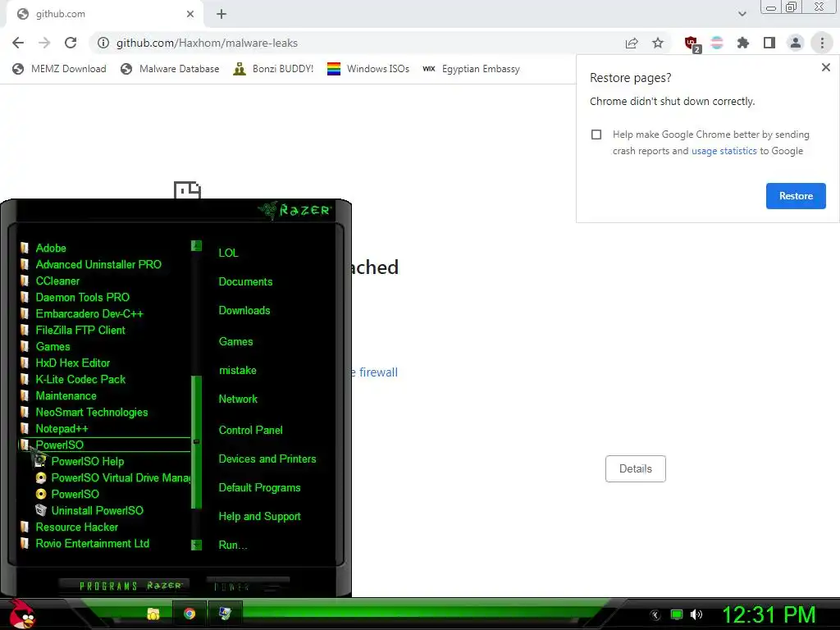Click the striped flag extension icon
Screen dimensions: 840x630
717,43
